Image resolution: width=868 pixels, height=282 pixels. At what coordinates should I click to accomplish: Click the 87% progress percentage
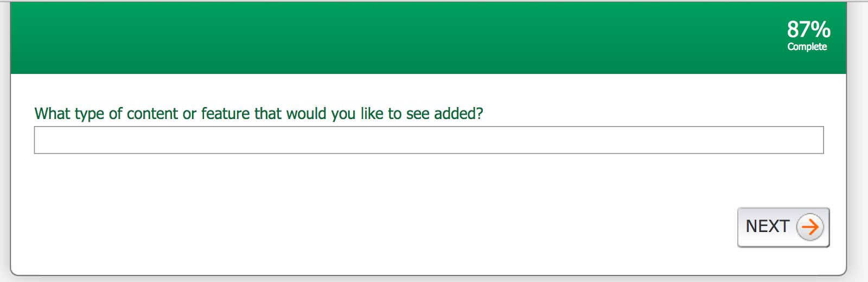click(x=808, y=29)
